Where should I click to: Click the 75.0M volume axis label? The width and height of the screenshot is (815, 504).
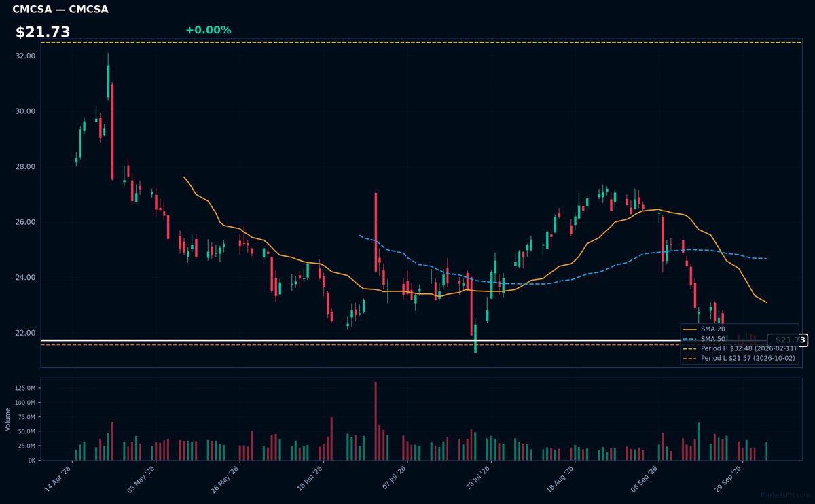point(26,417)
